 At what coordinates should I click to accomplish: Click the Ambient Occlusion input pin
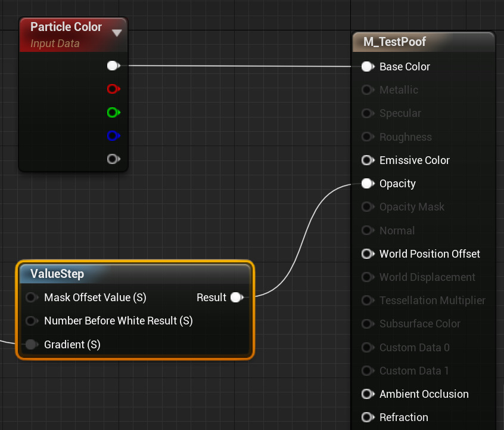[367, 394]
